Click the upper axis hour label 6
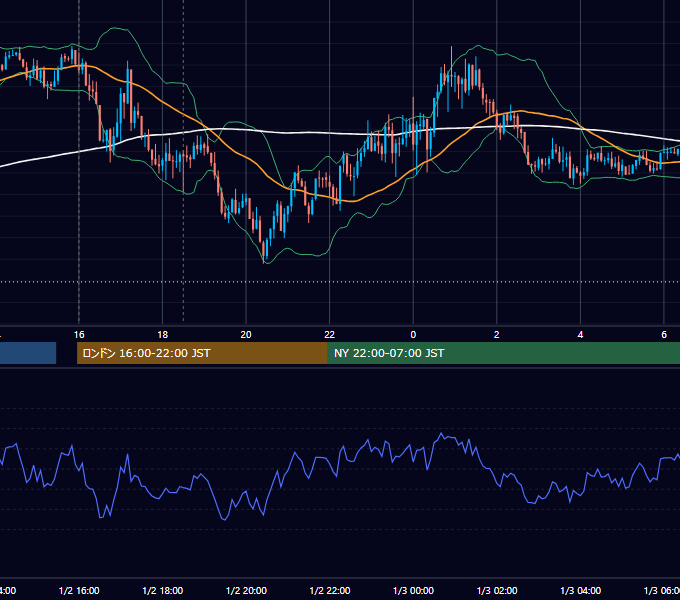Image resolution: width=680 pixels, height=600 pixels. (x=664, y=335)
